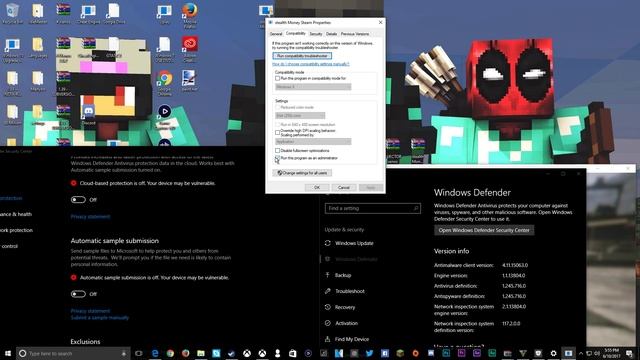Open Privacy statement link under Cloud-based protection
This screenshot has width=640, height=360.
coord(90,216)
